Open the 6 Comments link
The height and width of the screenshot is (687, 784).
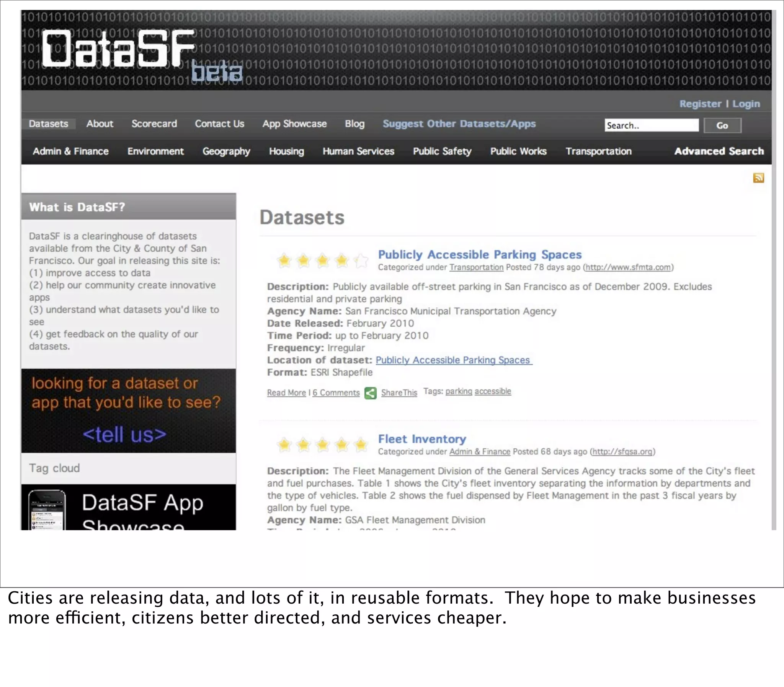click(336, 393)
